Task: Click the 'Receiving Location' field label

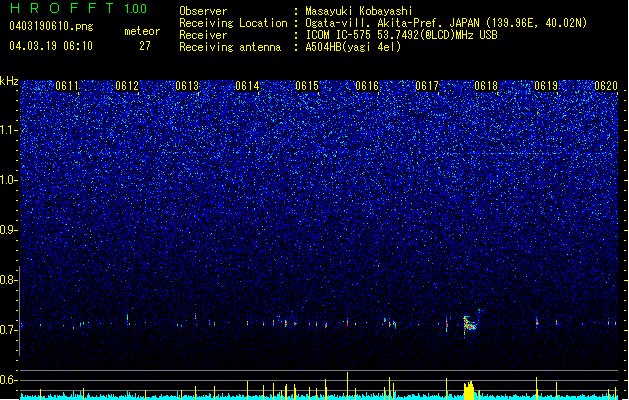Action: pyautogui.click(x=233, y=23)
